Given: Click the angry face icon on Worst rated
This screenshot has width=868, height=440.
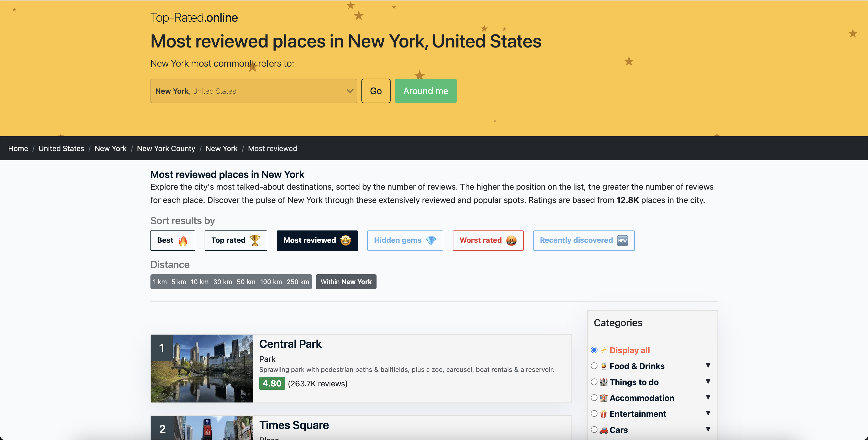Looking at the screenshot, I should (511, 240).
